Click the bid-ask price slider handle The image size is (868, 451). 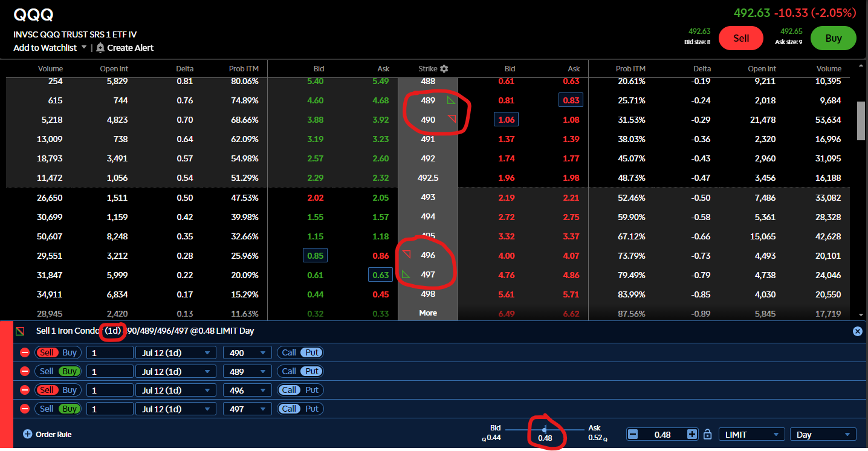pos(545,429)
